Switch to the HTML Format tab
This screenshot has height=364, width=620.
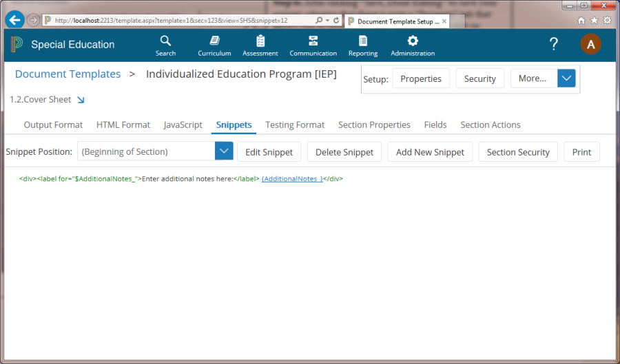coord(123,125)
